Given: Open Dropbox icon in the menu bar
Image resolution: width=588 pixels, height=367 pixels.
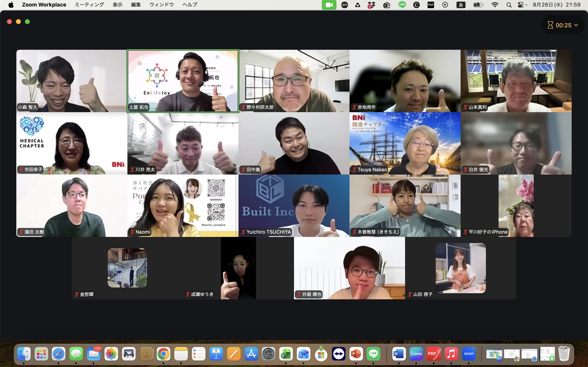Looking at the screenshot, I should point(371,5).
